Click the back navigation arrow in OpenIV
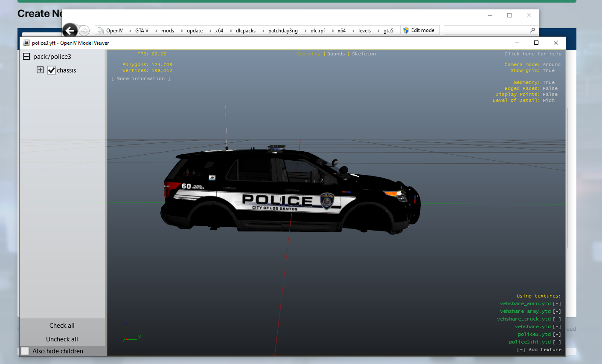The width and height of the screenshot is (602, 364). click(70, 31)
